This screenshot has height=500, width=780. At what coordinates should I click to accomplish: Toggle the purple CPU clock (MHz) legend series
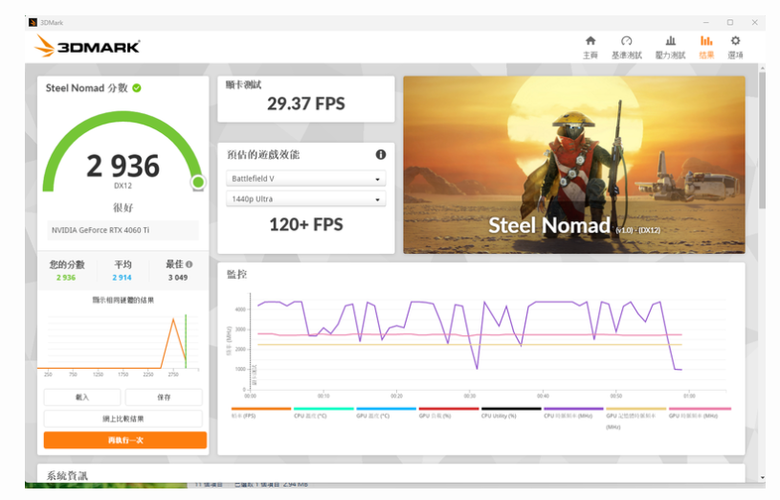tap(573, 412)
